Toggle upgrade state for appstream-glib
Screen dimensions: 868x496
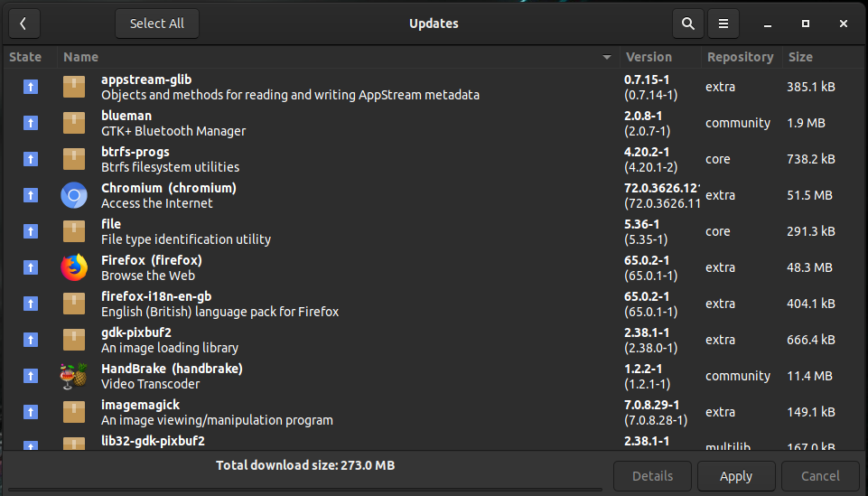[x=31, y=87]
